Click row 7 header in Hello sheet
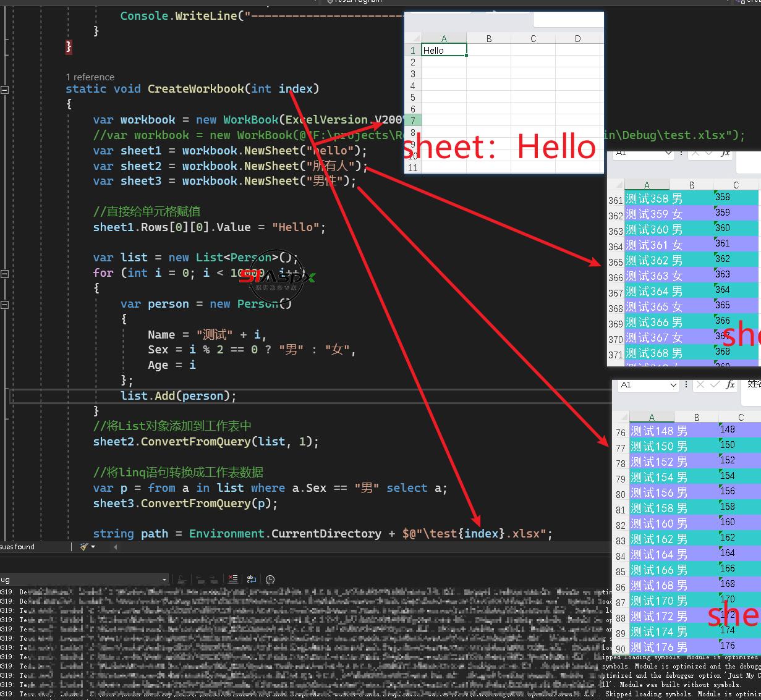761x700 pixels. (413, 120)
